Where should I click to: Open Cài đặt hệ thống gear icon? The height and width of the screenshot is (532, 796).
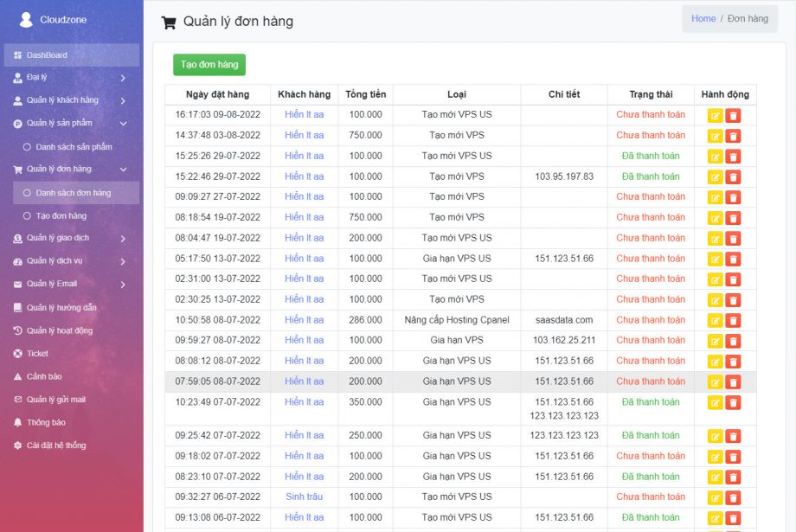[18, 446]
